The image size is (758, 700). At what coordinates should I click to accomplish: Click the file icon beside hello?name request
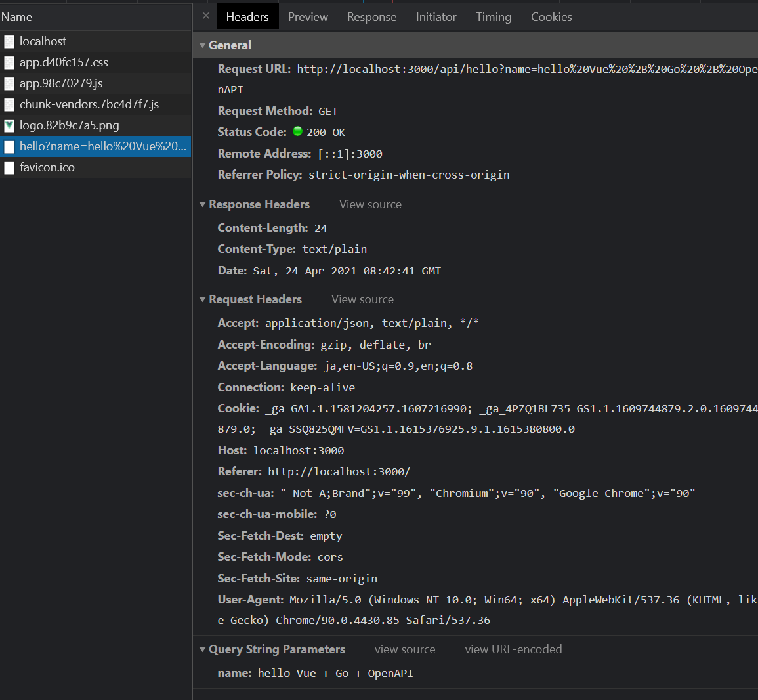[9, 146]
